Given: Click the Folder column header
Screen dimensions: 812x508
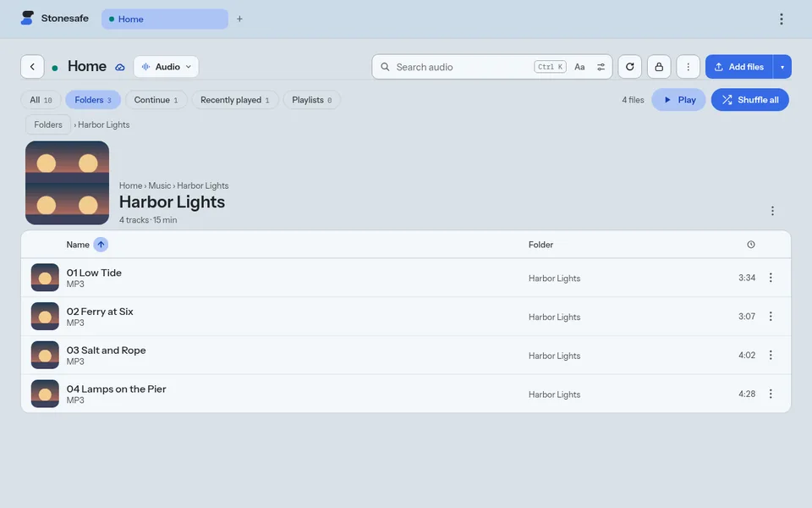Looking at the screenshot, I should pyautogui.click(x=540, y=245).
